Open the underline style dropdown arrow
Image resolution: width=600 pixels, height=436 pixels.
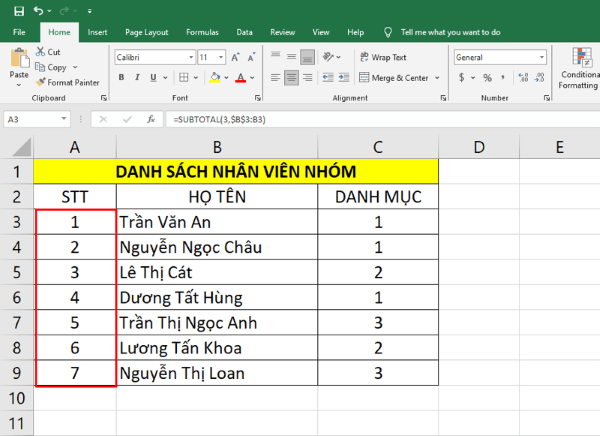point(165,78)
